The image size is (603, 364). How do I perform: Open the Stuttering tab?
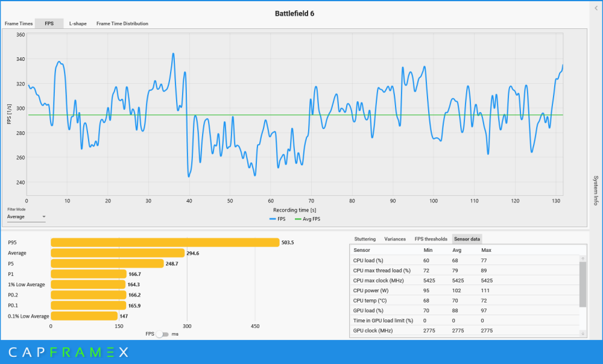tap(365, 239)
